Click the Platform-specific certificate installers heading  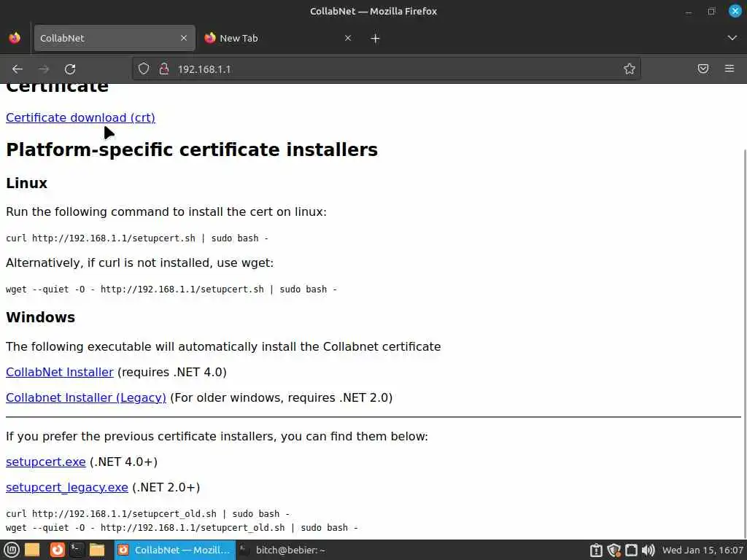point(192,149)
